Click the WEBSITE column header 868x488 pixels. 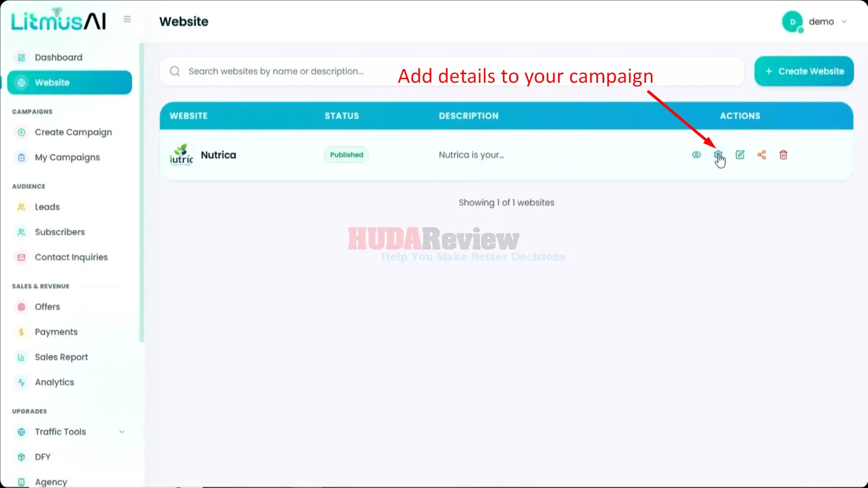(189, 116)
